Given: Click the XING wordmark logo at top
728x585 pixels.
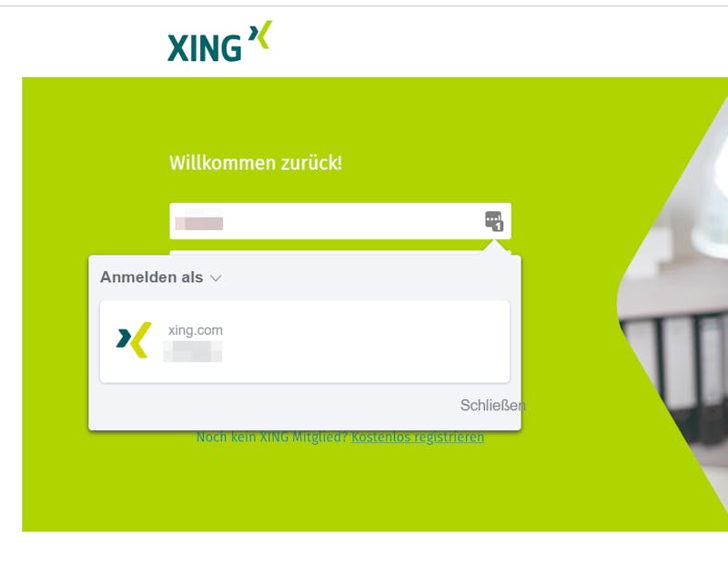Looking at the screenshot, I should [204, 48].
